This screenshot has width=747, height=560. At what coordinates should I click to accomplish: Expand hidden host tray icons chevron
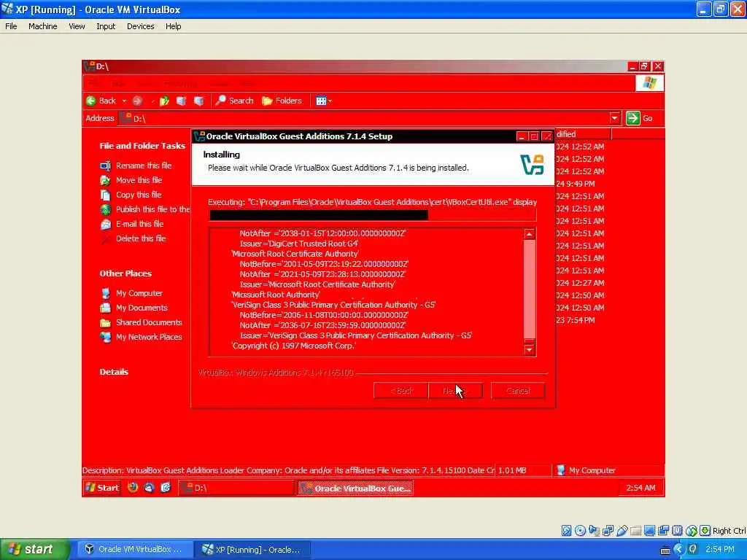click(679, 550)
